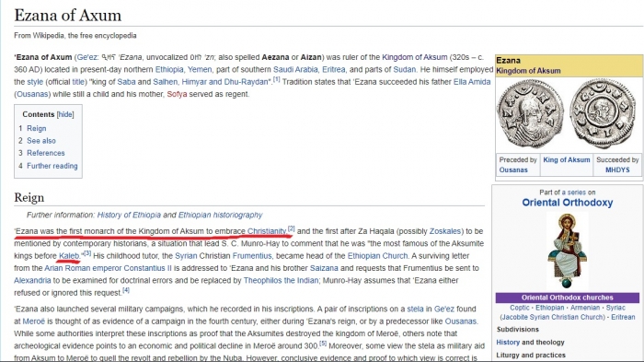The image size is (644, 362).
Task: Follow the Christianity link
Action: point(267,231)
